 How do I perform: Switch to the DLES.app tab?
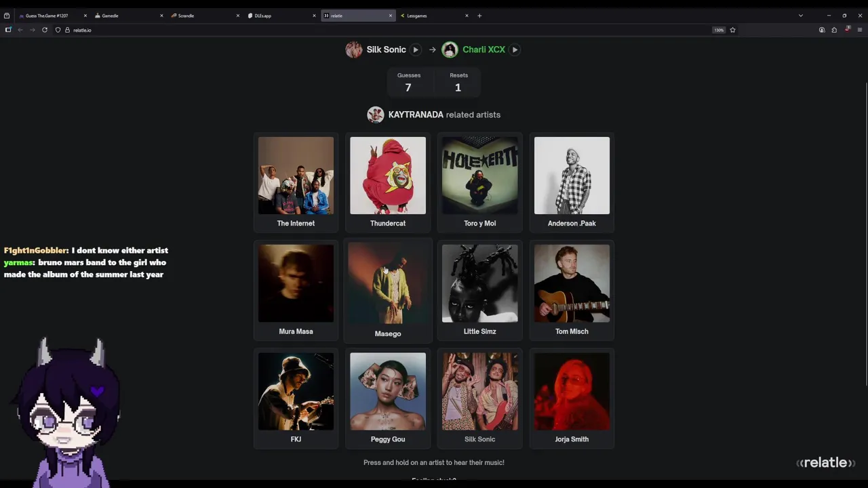point(281,16)
